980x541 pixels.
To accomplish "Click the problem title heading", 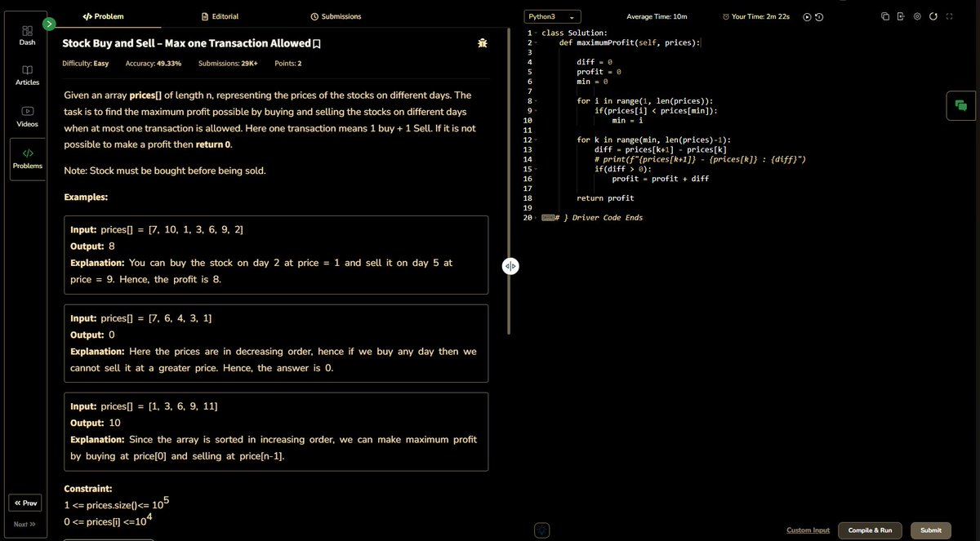I will [x=186, y=43].
